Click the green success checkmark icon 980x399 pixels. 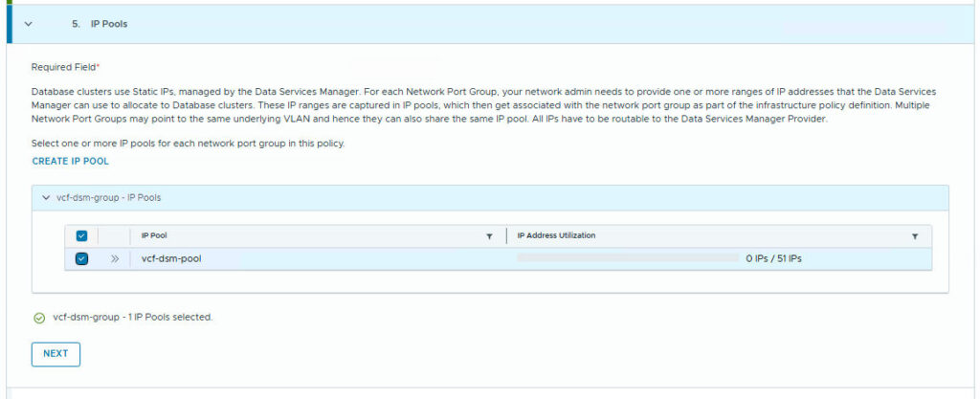click(x=39, y=318)
